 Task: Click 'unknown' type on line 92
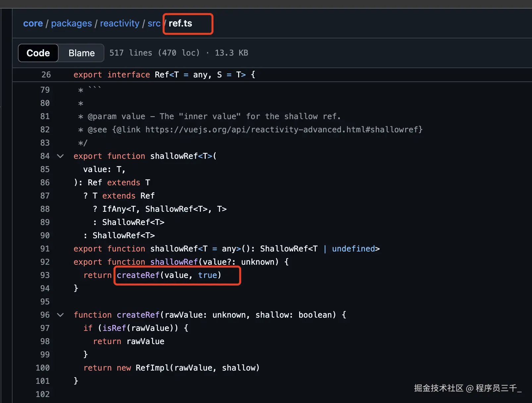tap(258, 262)
